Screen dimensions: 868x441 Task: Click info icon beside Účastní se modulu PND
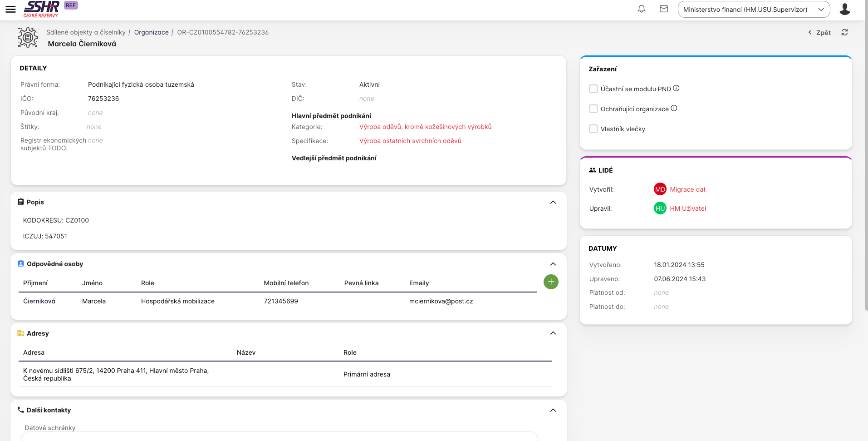[676, 88]
